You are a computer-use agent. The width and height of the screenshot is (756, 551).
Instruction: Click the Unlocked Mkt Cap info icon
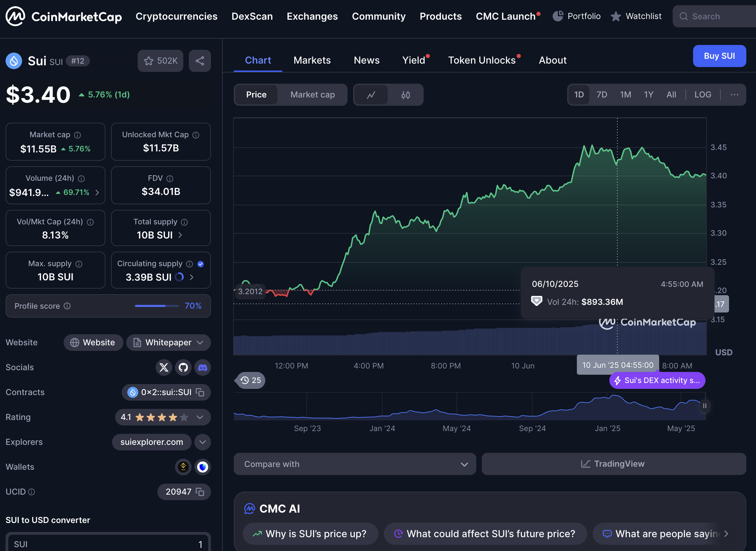(196, 135)
